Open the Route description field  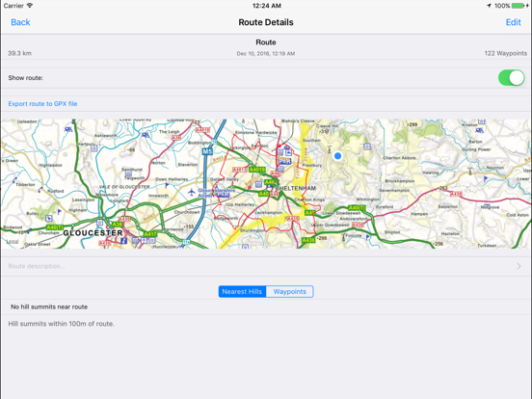pos(266,266)
